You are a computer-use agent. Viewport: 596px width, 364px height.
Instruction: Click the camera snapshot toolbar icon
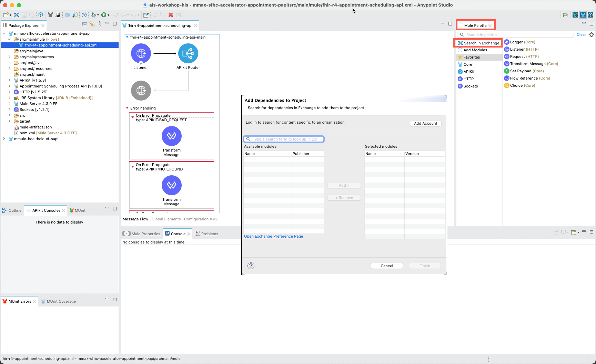point(67,15)
